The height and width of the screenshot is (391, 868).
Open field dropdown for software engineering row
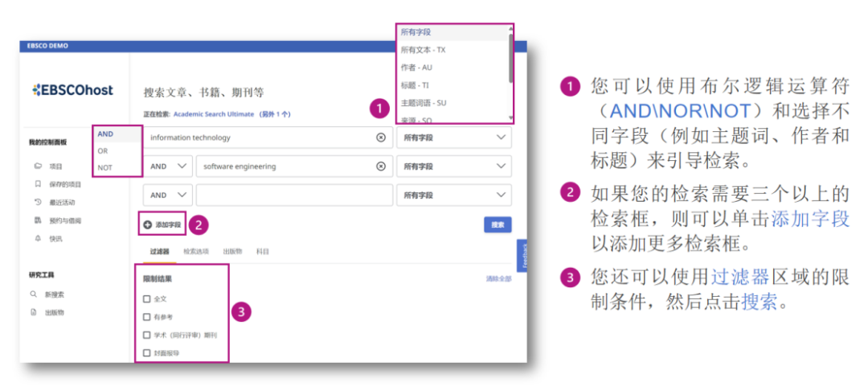[454, 167]
